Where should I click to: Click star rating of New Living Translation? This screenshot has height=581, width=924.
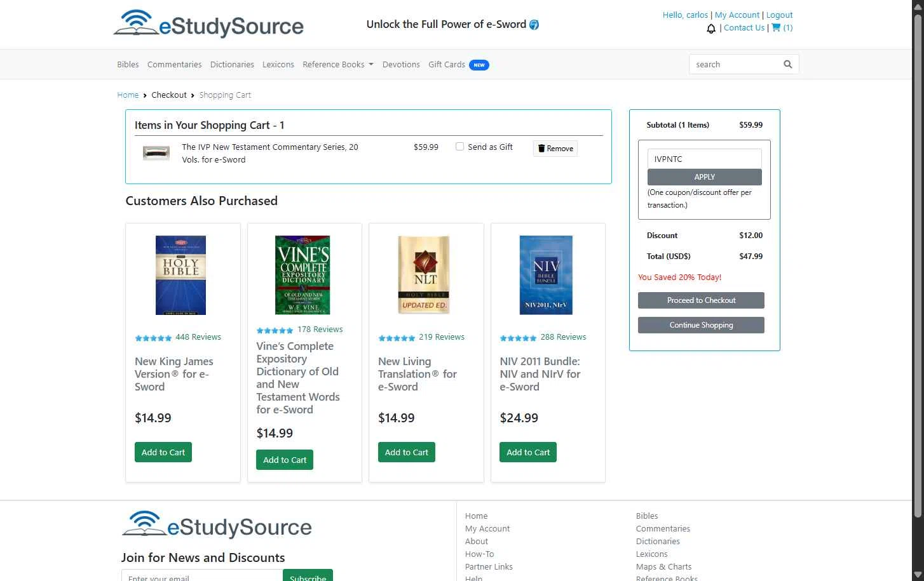point(397,338)
